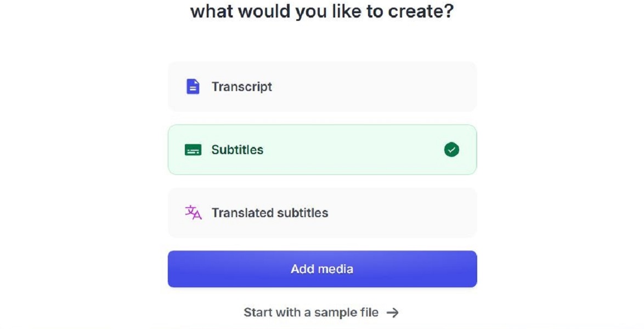
Task: Click the blue Transcript document icon
Action: 193,87
